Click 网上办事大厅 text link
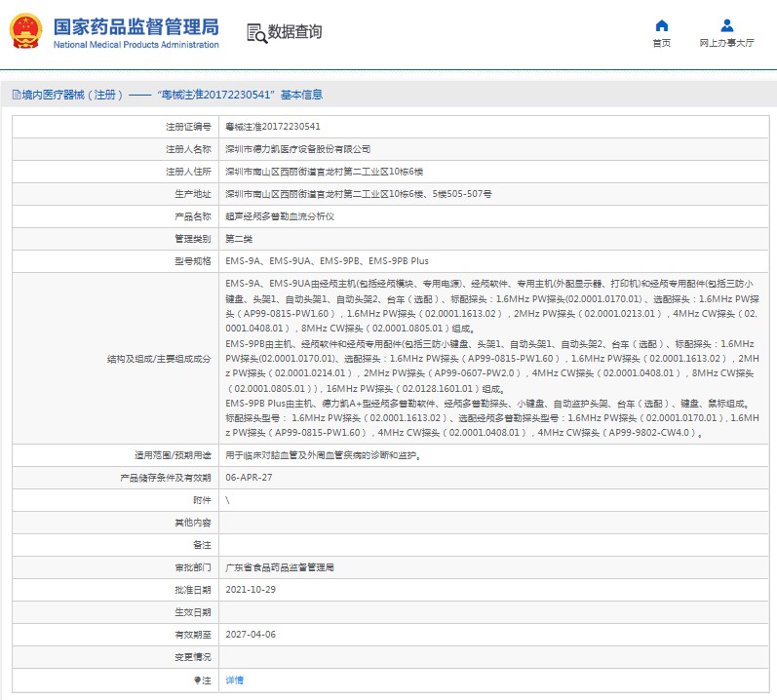This screenshot has height=700, width=777. click(727, 43)
